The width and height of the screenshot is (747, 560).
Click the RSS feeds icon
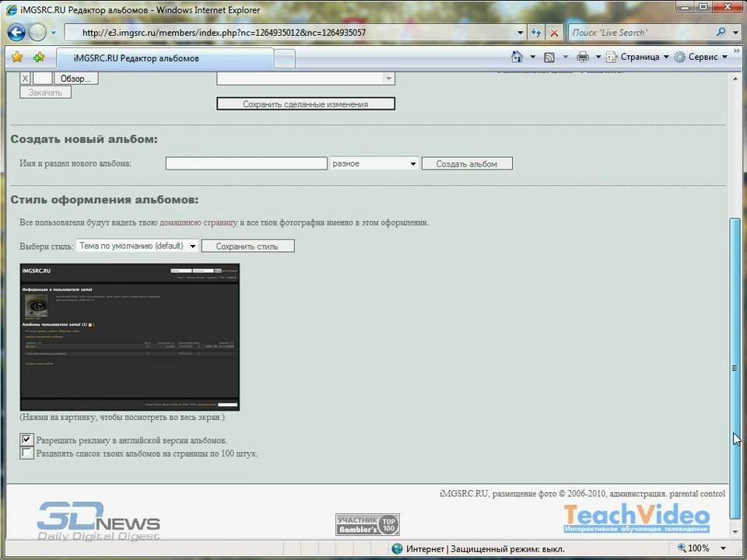coord(549,57)
